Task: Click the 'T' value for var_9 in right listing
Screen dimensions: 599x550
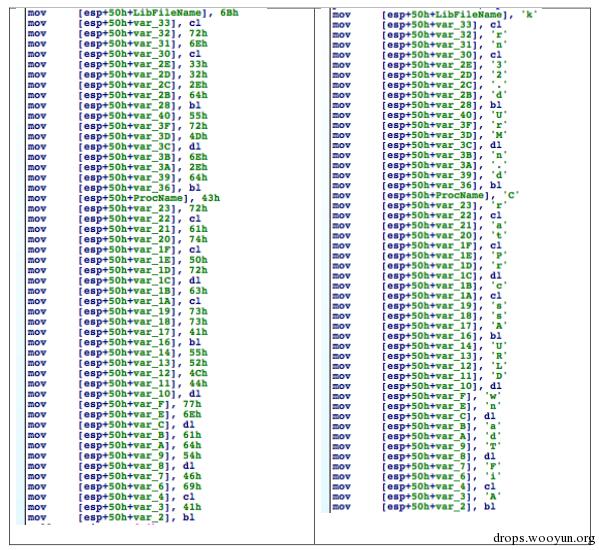Action: pos(493,446)
